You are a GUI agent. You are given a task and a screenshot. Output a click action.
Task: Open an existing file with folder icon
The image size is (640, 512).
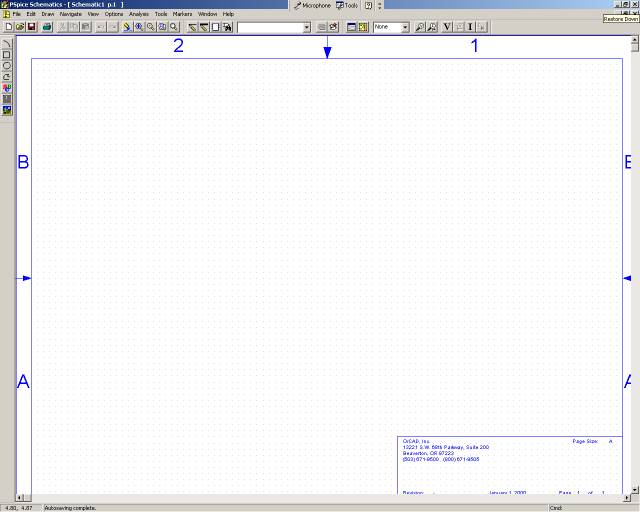tap(20, 27)
